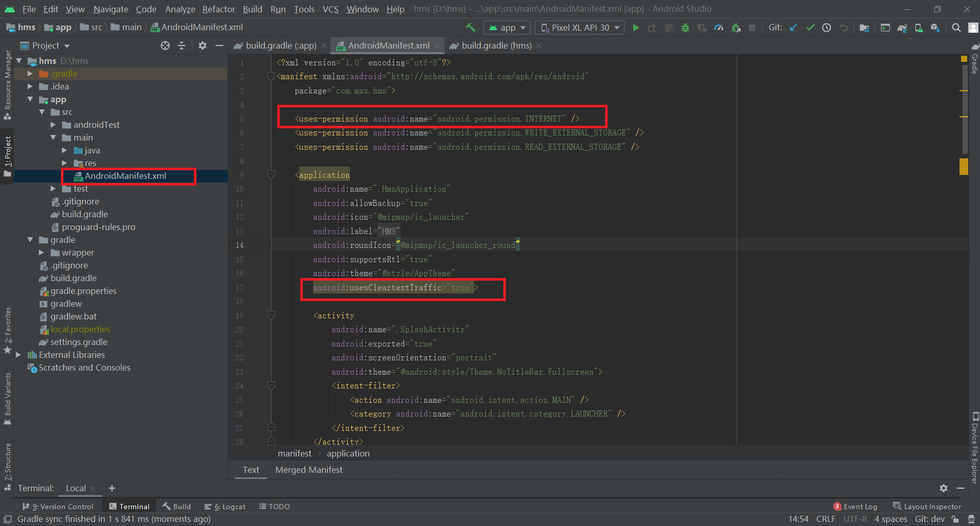Open SDK Manager cube icon

[936, 28]
